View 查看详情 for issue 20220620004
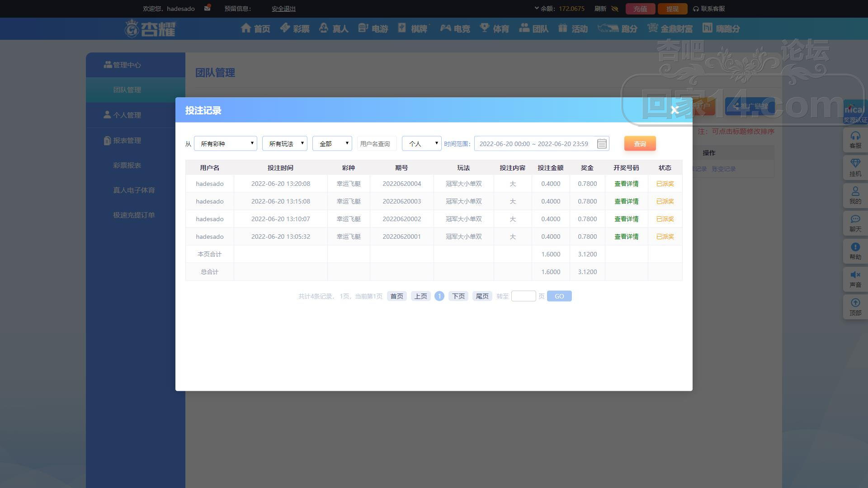Screen dimensions: 868x488 (626, 184)
